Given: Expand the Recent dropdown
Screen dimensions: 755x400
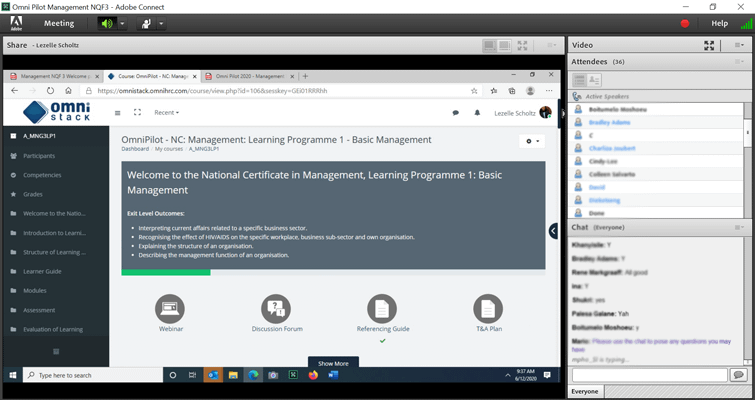Looking at the screenshot, I should click(x=167, y=113).
